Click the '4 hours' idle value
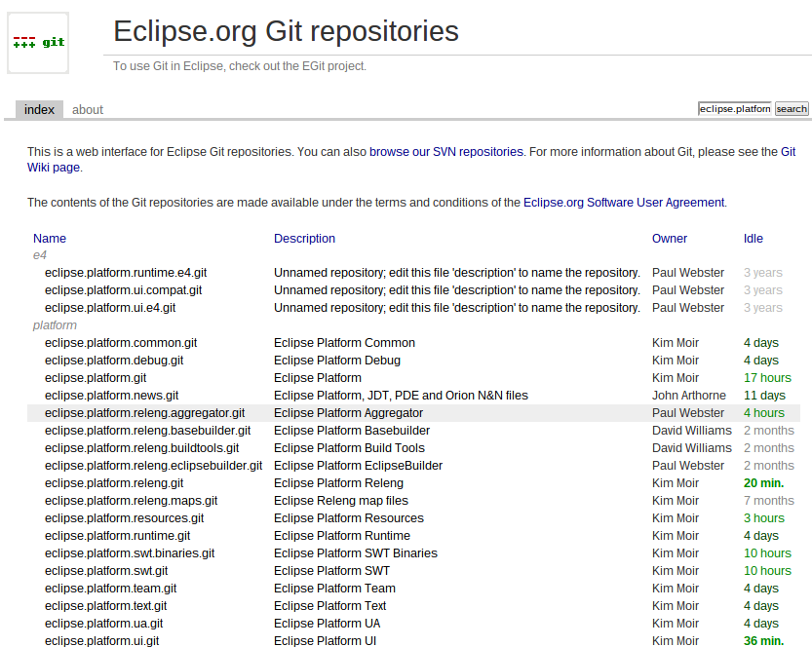Viewport: 812px width, 647px height. point(764,413)
